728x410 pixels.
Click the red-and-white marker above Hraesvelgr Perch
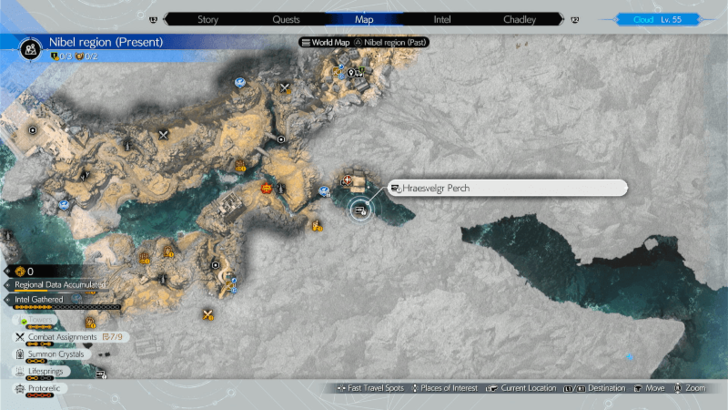click(347, 180)
